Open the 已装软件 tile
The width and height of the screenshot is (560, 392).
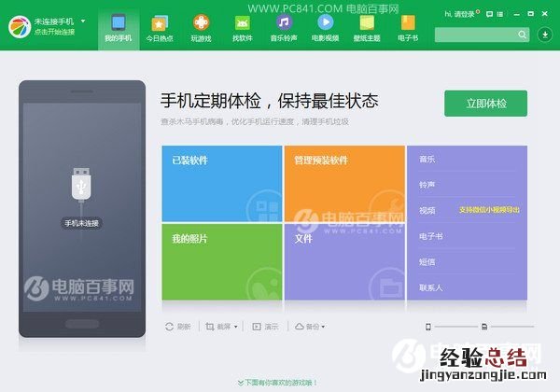tap(222, 184)
